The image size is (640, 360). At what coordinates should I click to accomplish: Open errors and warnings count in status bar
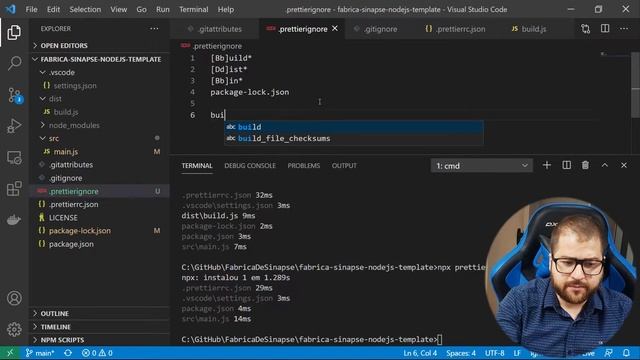[97, 353]
